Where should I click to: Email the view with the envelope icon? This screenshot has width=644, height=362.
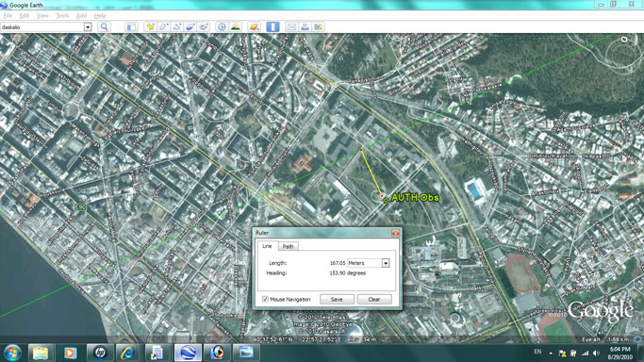point(291,27)
